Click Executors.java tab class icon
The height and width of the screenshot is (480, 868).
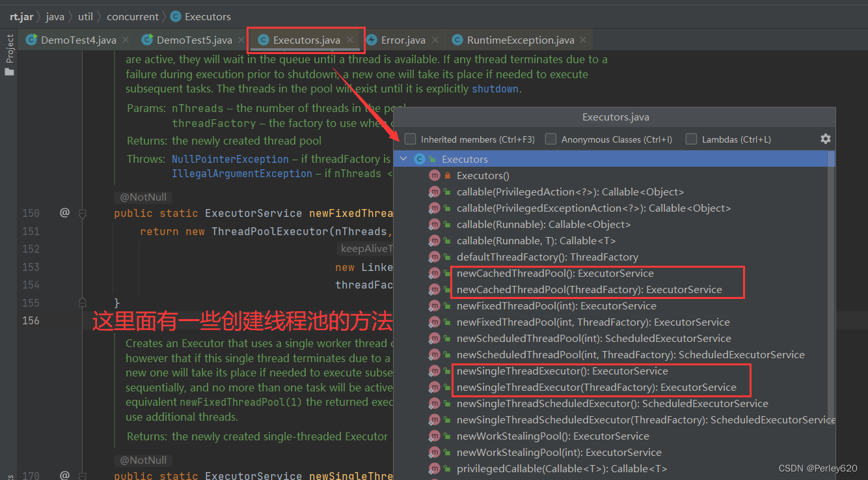263,40
